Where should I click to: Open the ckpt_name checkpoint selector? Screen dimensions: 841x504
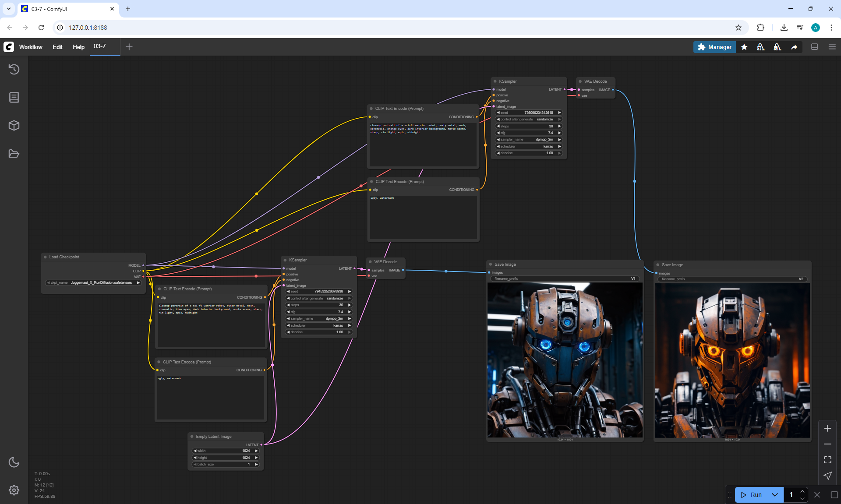[93, 282]
